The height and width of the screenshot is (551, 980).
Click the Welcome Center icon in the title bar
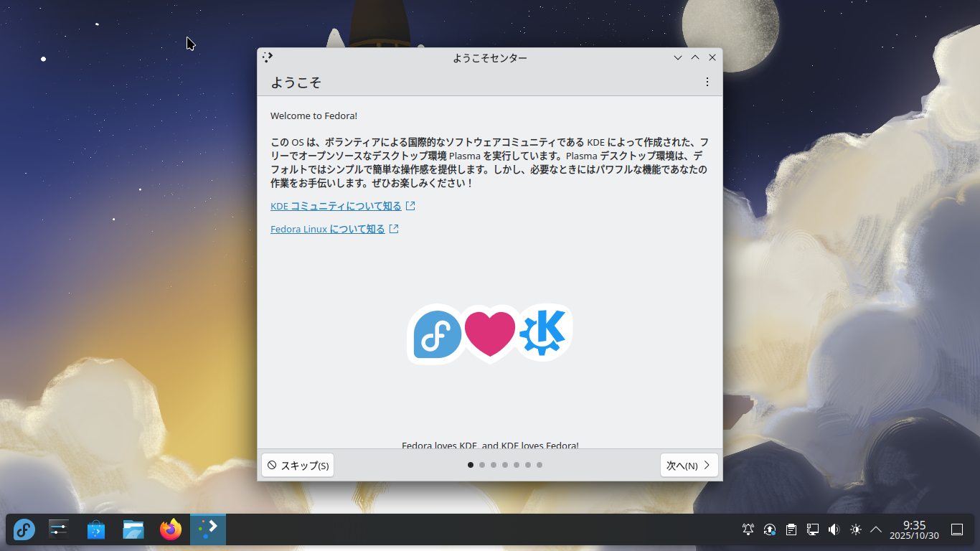click(268, 57)
